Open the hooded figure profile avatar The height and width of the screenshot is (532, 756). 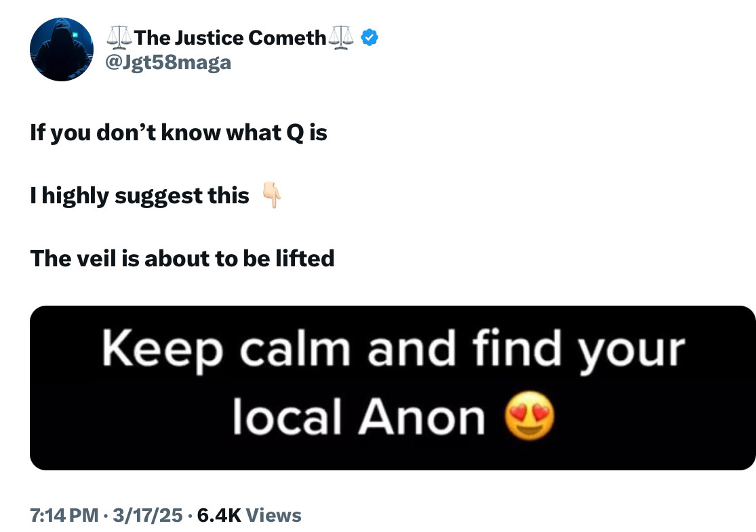click(62, 49)
